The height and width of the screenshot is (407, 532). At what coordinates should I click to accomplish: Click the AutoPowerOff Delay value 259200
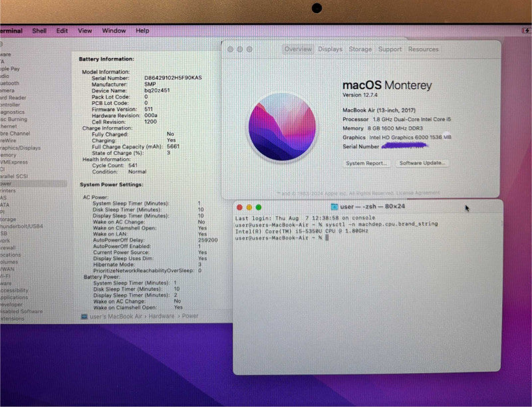208,240
